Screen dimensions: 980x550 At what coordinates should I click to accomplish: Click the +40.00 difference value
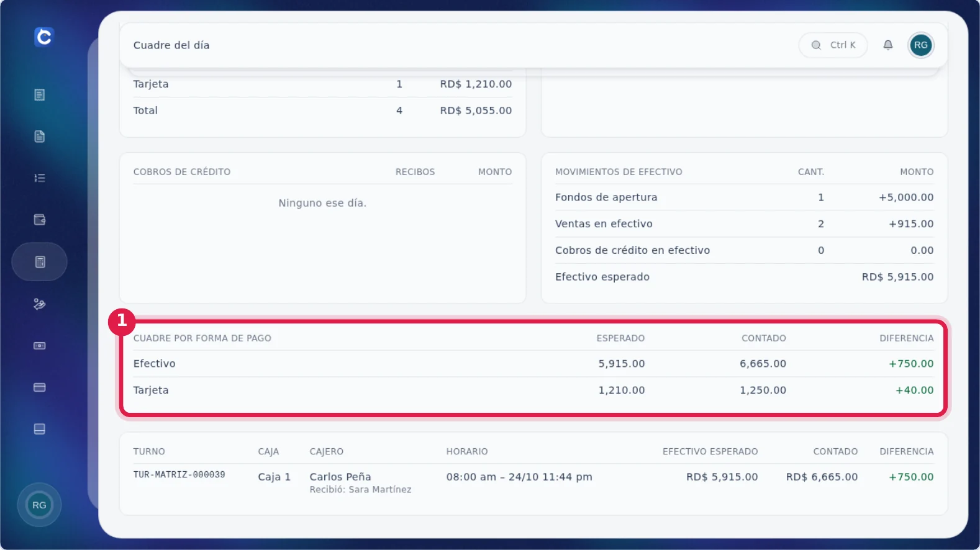[914, 390]
